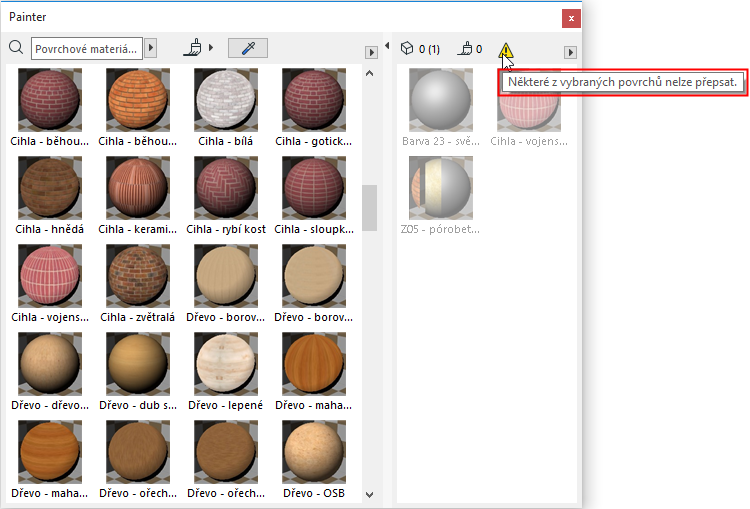
Task: Collapse the left panel using middle arrow button
Action: click(x=371, y=50)
